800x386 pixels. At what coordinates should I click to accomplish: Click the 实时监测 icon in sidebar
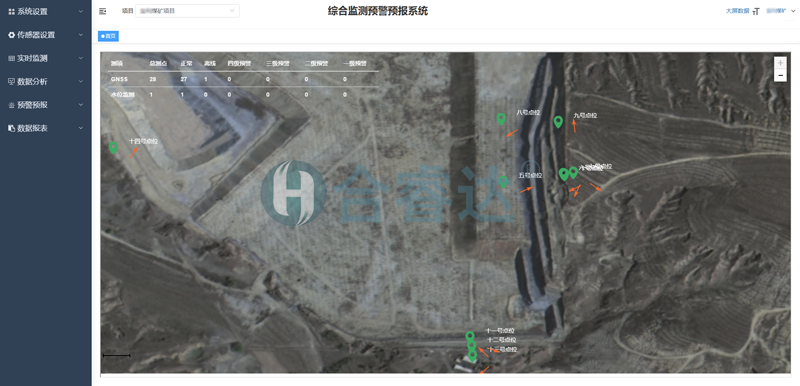click(x=11, y=58)
